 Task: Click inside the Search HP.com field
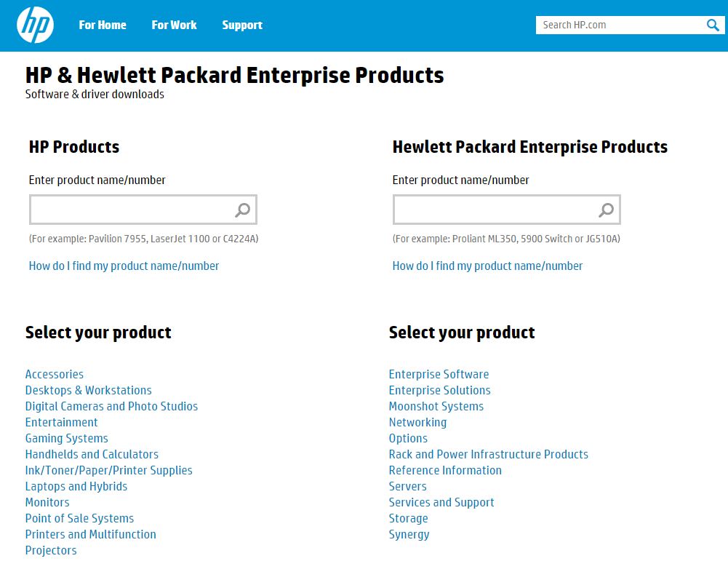click(x=618, y=25)
